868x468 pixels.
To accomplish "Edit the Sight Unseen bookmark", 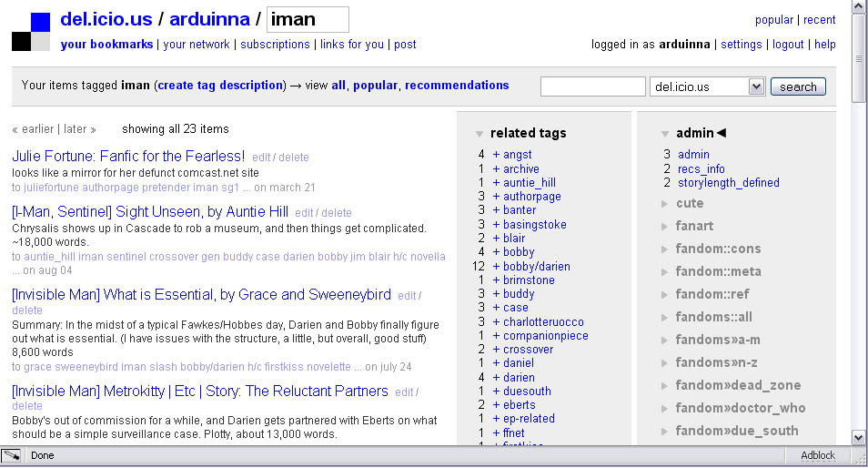I will 304,213.
